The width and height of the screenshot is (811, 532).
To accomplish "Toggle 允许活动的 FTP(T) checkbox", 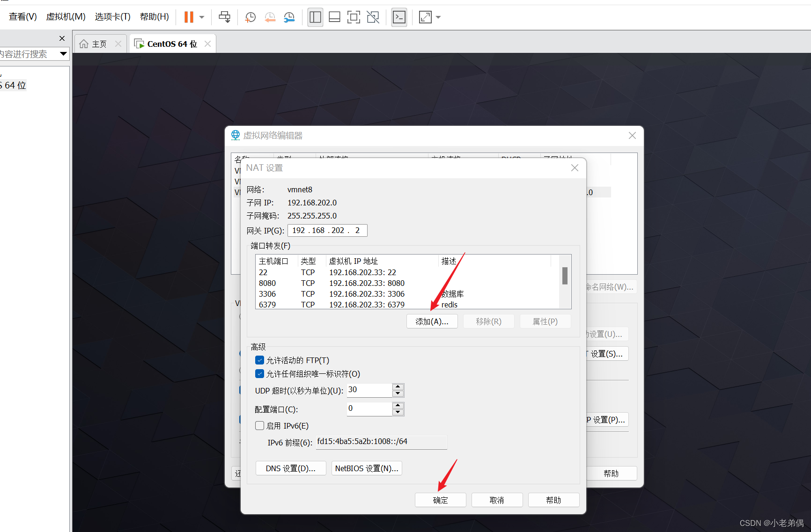I will coord(260,360).
